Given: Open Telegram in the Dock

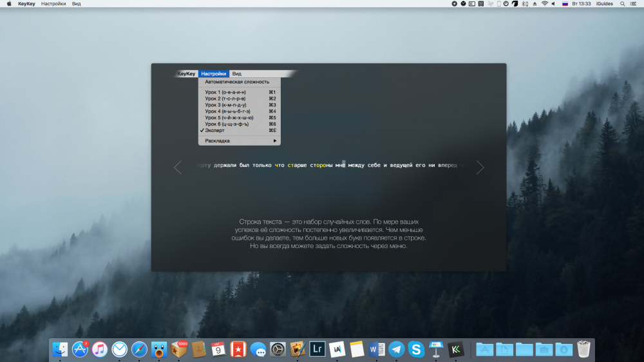Looking at the screenshot, I should [x=397, y=349].
